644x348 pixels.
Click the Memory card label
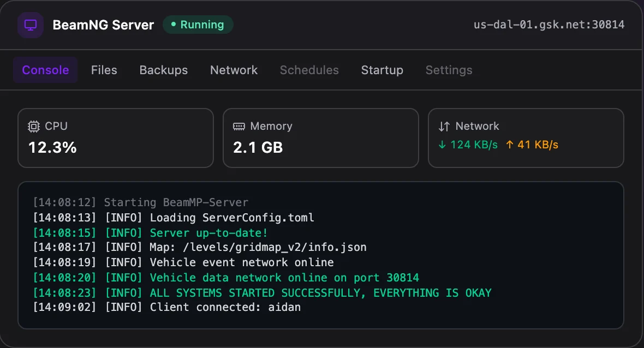[271, 126]
